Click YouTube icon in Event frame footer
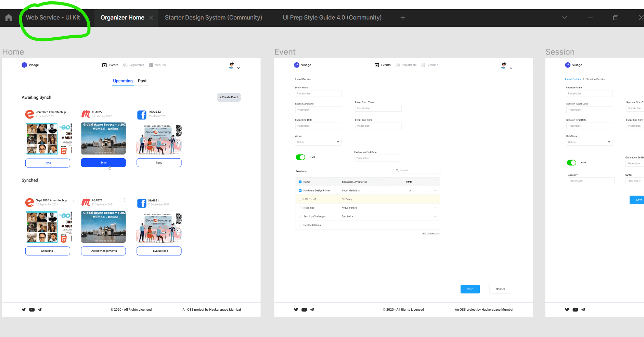The image size is (644, 337). 304,310
